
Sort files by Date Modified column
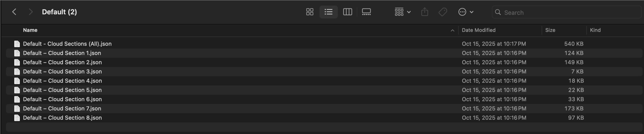pos(478,30)
